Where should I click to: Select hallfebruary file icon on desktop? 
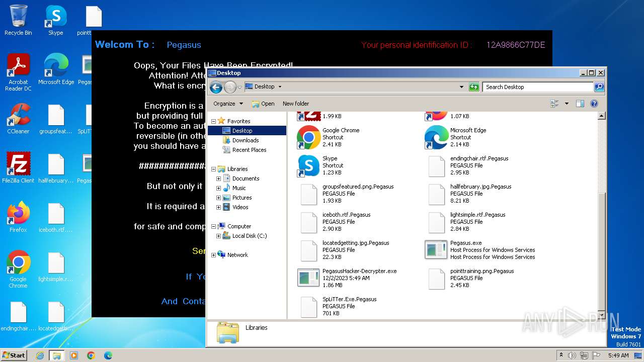(x=56, y=169)
